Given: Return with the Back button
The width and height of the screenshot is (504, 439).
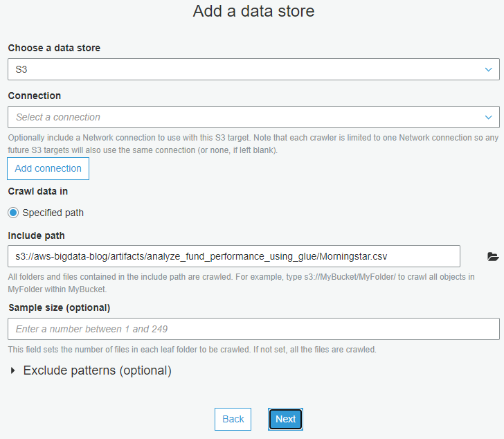Looking at the screenshot, I should pyautogui.click(x=233, y=419).
